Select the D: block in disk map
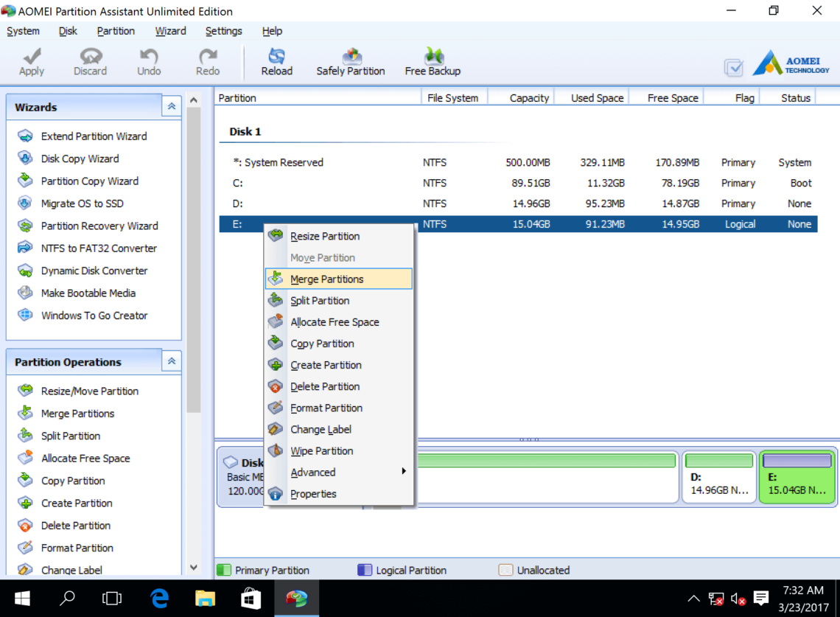The height and width of the screenshot is (617, 840). coord(719,476)
